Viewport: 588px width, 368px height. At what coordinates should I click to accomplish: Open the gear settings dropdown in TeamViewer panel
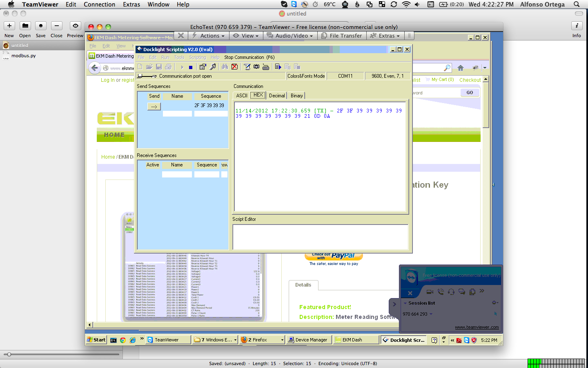[495, 303]
